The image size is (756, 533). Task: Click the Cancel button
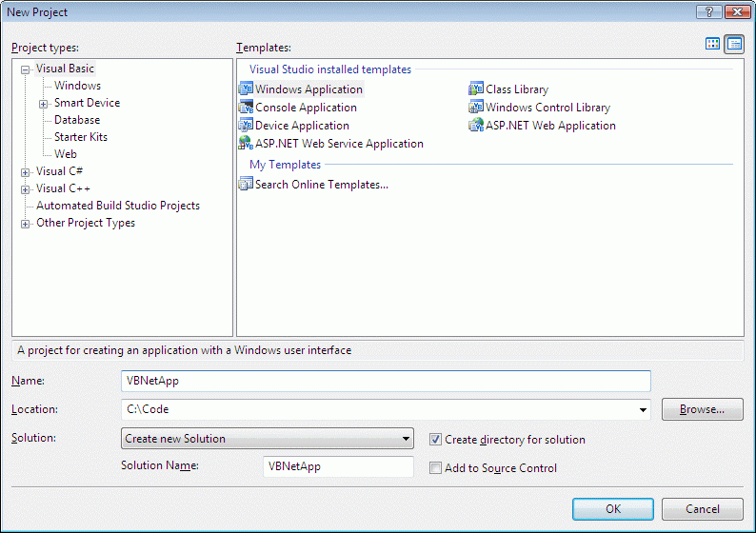coord(702,509)
